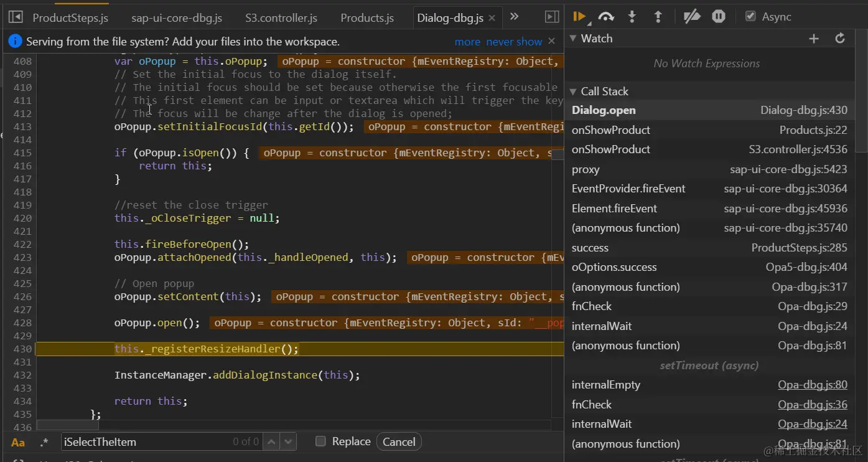Dismiss the workspace info bar
The height and width of the screenshot is (462, 868).
coord(551,41)
